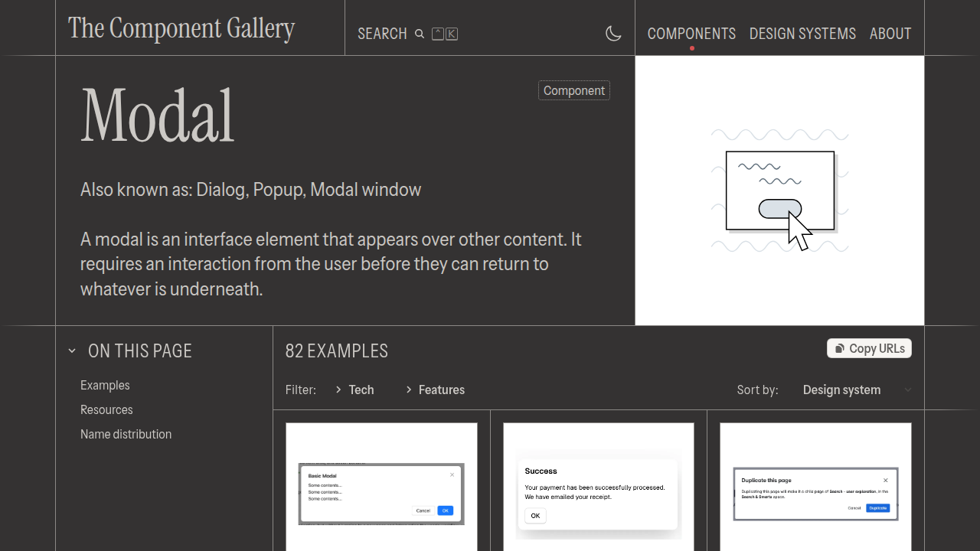Image resolution: width=980 pixels, height=551 pixels.
Task: Open the Sort by Design system dropdown
Action: [x=857, y=390]
